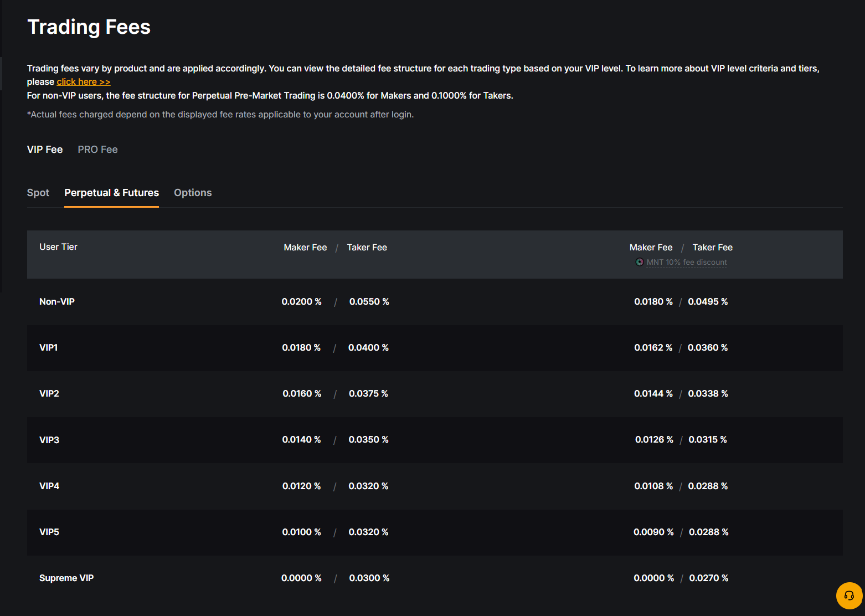Switch to the PRO Fee tab

pos(97,150)
